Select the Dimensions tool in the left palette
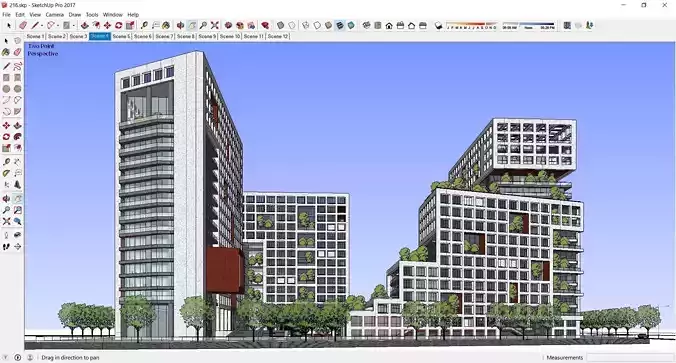 [x=17, y=162]
